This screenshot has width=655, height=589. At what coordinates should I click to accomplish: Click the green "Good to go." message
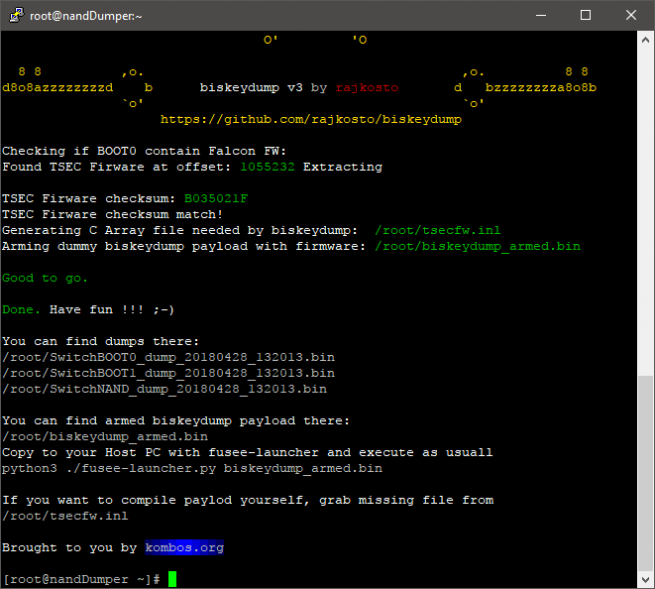[x=45, y=278]
